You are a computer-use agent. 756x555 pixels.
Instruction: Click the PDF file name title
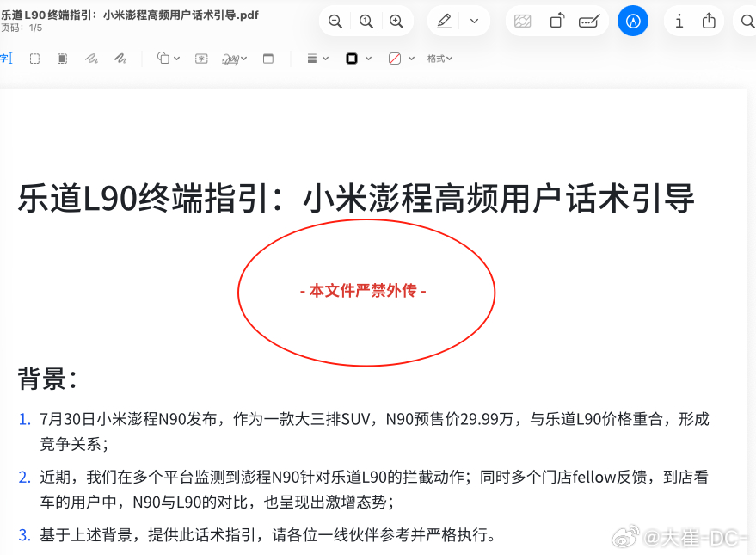130,15
